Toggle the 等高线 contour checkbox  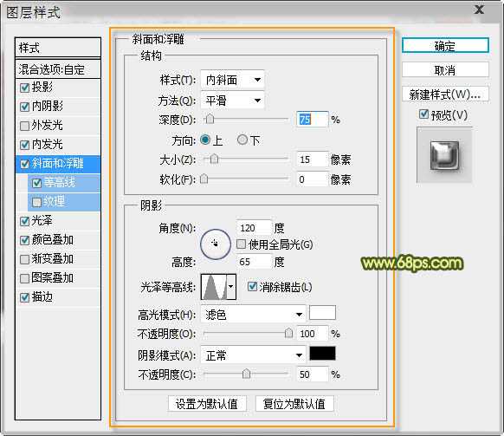click(36, 183)
